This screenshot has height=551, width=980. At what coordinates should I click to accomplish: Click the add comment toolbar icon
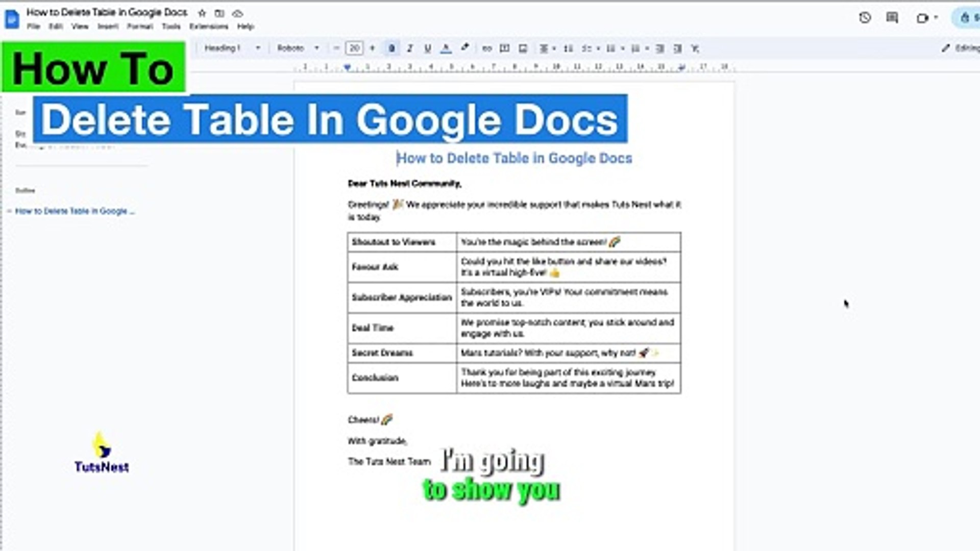click(504, 48)
